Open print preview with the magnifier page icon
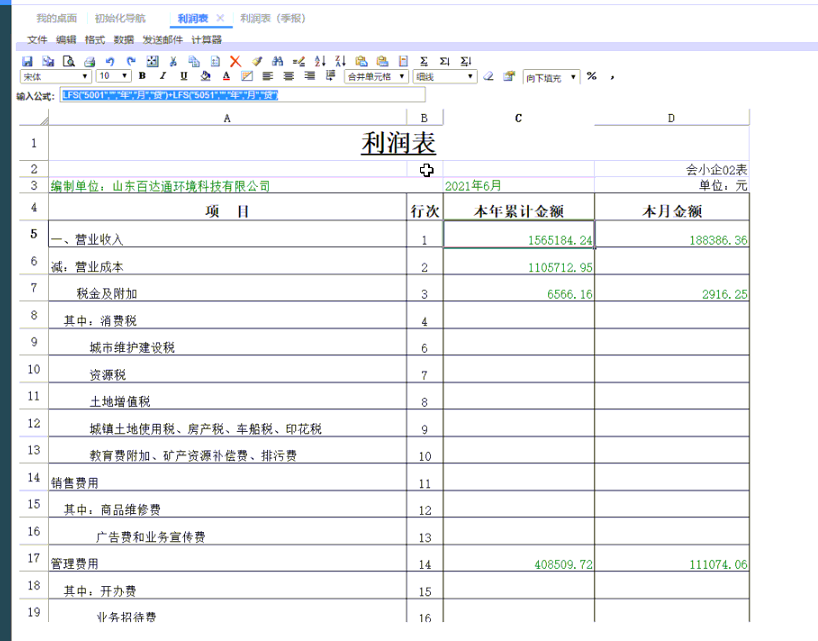818x641 pixels. [68, 62]
